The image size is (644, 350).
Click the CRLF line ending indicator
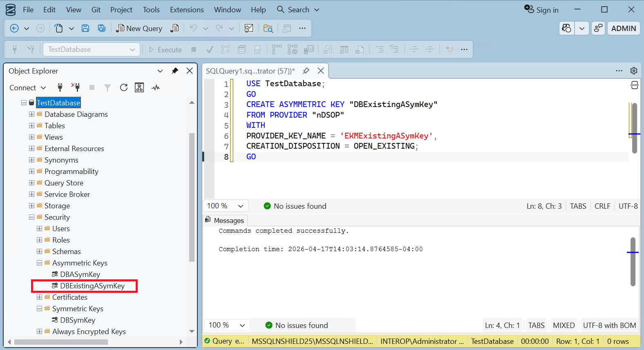pyautogui.click(x=602, y=206)
